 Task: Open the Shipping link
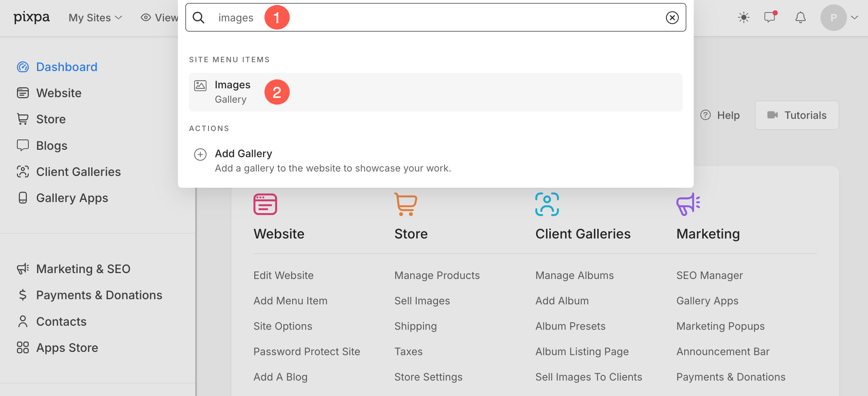(416, 326)
